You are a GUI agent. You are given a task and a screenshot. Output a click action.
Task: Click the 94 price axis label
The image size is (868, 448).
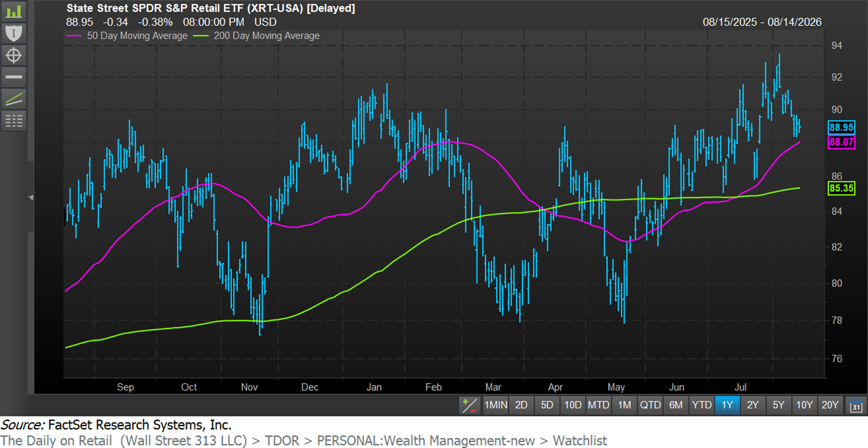(837, 45)
